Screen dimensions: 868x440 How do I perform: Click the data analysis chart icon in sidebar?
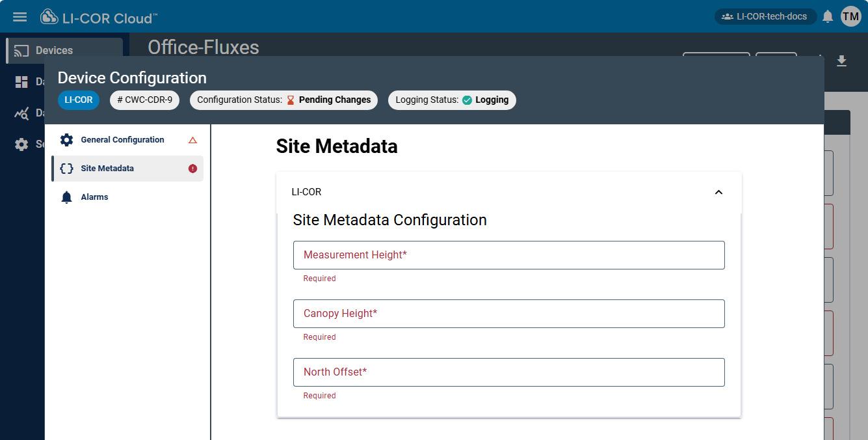21,113
